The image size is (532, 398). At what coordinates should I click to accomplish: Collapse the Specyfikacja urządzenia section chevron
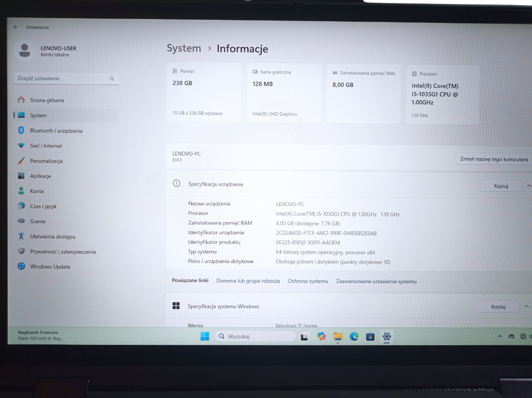click(528, 186)
